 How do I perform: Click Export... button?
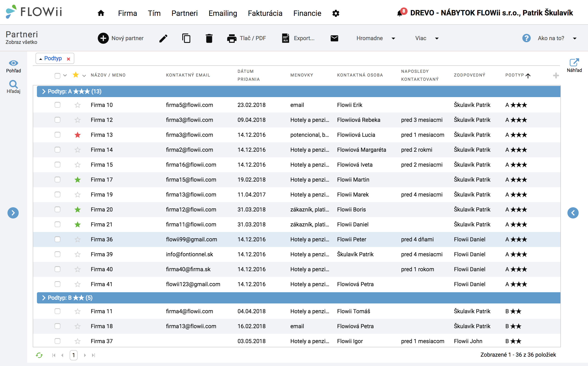(298, 38)
